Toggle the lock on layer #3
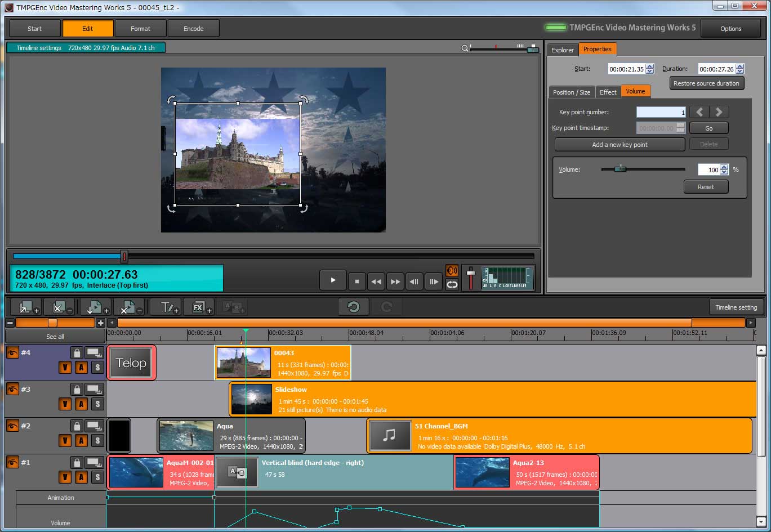This screenshot has width=771, height=532. pos(77,390)
